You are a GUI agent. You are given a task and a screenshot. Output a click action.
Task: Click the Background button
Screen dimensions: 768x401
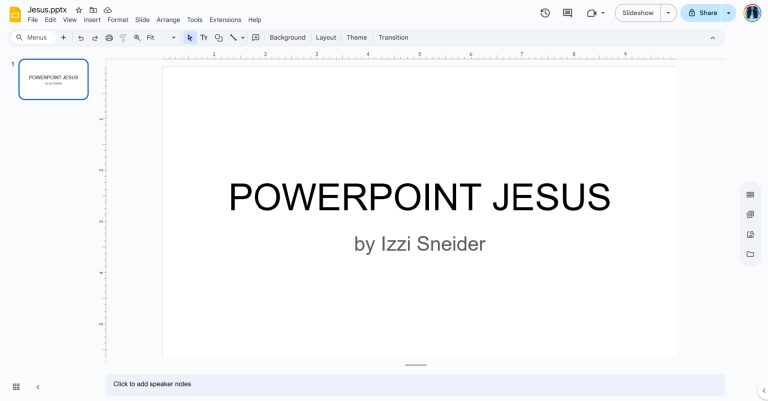288,38
